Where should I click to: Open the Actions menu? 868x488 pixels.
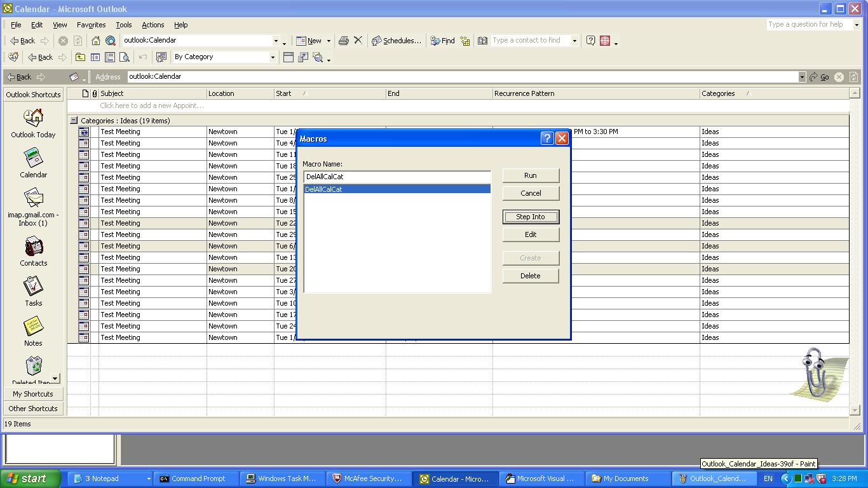(x=153, y=25)
